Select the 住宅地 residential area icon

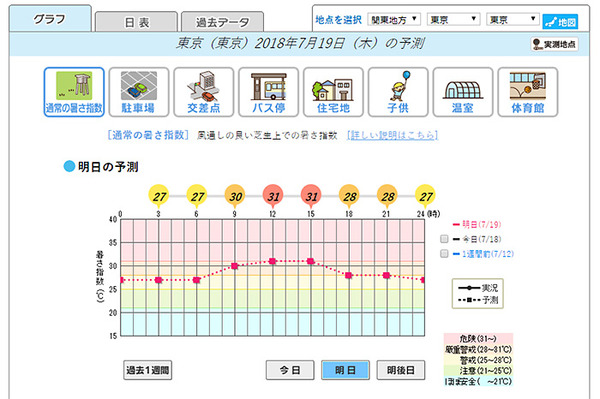click(x=333, y=92)
